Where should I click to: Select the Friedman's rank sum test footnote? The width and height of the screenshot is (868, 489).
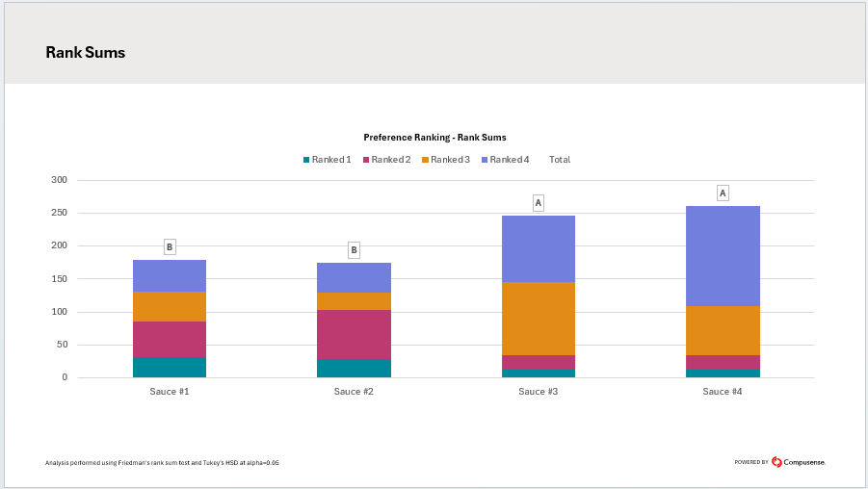point(162,463)
